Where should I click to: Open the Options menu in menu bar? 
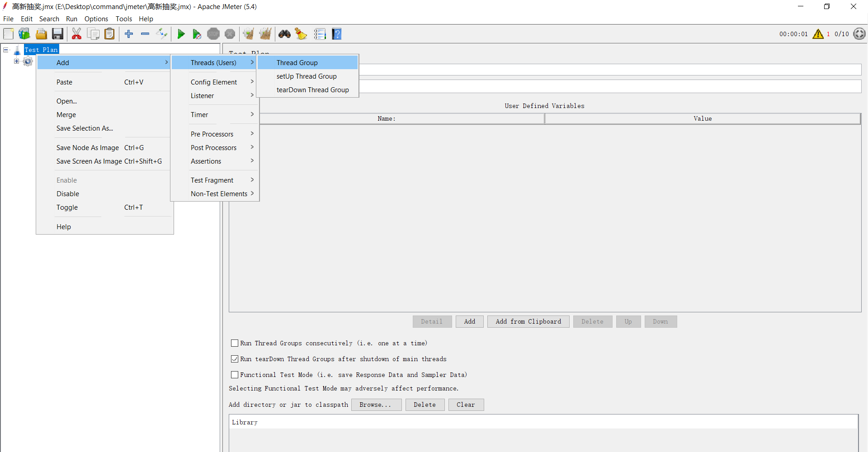(96, 19)
